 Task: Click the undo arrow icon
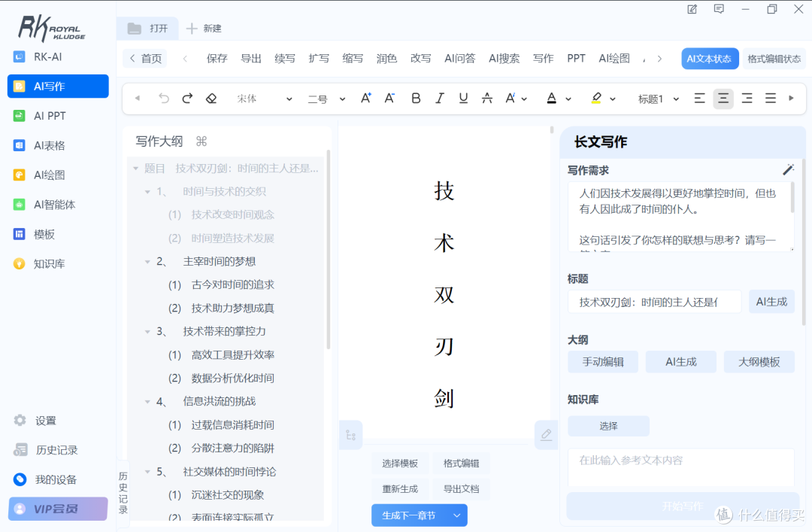coord(164,98)
